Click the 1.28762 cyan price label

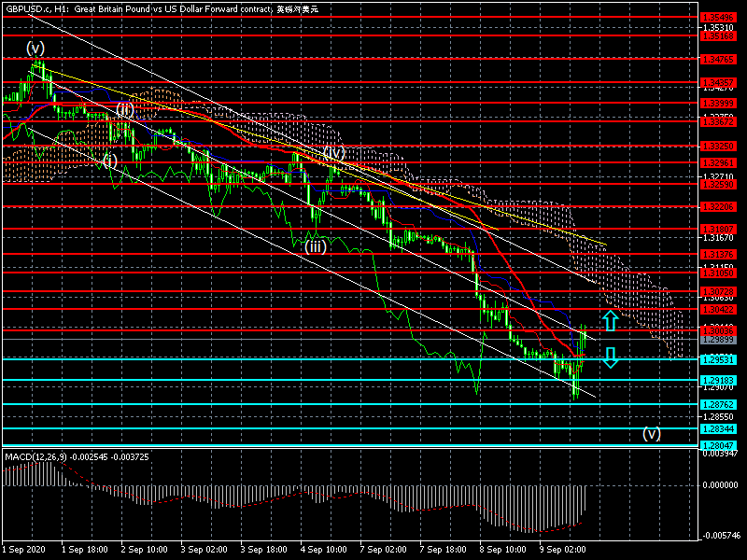(718, 404)
